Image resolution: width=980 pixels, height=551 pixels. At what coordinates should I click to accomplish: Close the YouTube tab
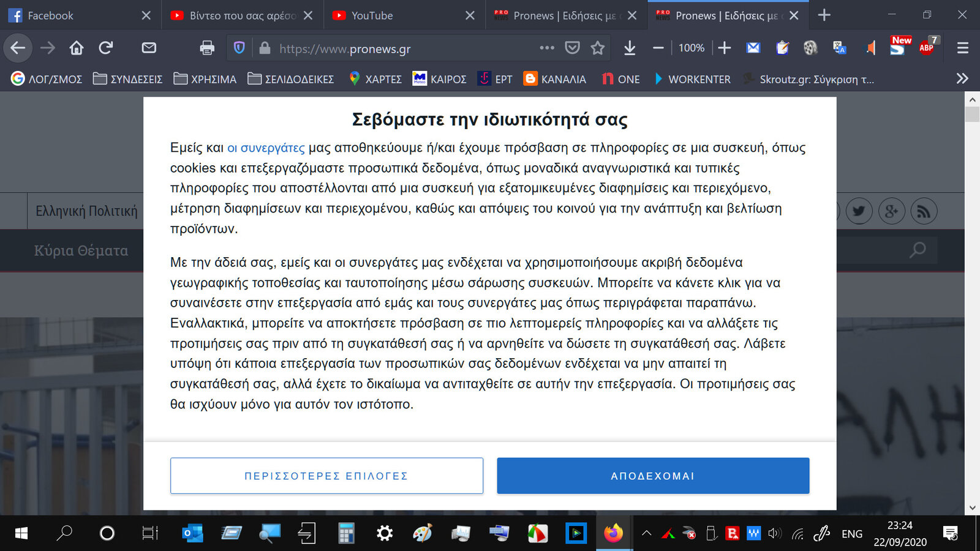click(470, 15)
